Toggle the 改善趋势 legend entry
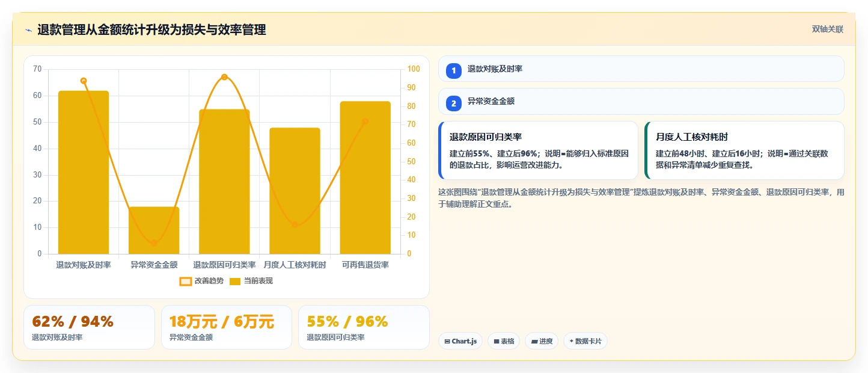This screenshot has width=868, height=373. click(201, 281)
